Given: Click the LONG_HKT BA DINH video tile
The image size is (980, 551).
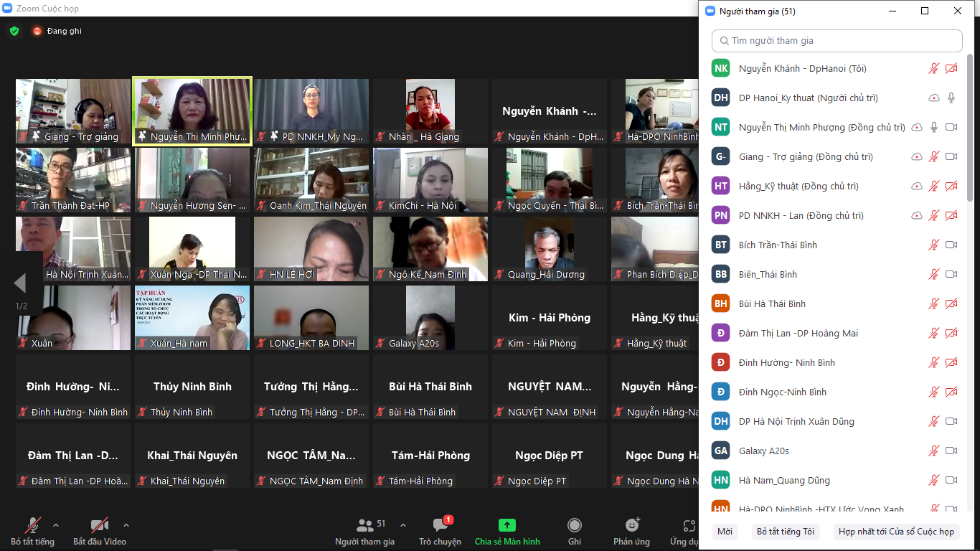Looking at the screenshot, I should 311,318.
